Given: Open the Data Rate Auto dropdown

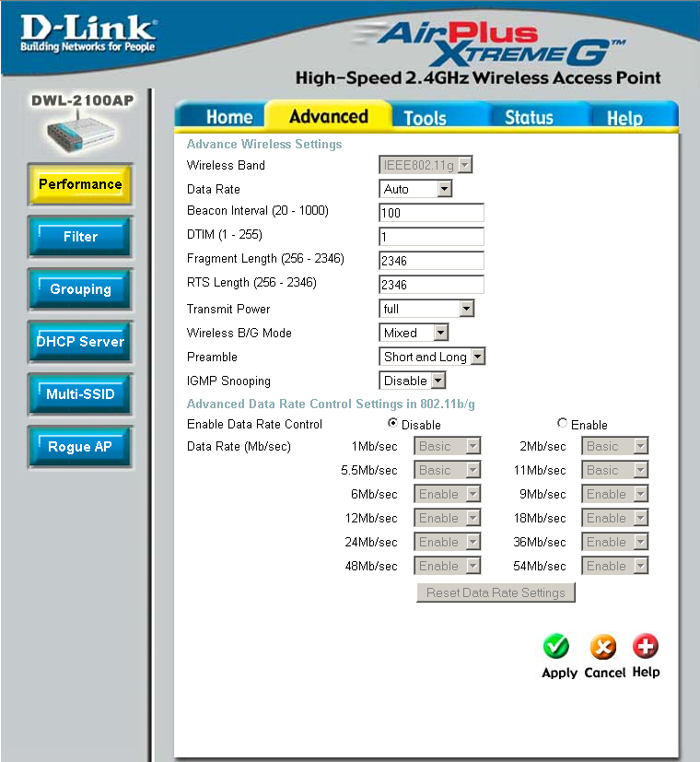Looking at the screenshot, I should pyautogui.click(x=415, y=189).
